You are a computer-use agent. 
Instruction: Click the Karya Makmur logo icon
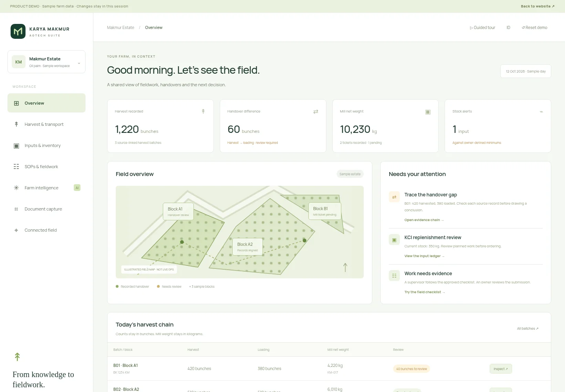(x=18, y=31)
